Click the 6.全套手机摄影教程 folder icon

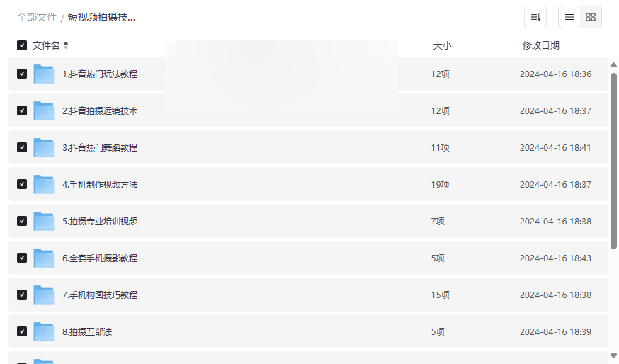[x=44, y=258]
